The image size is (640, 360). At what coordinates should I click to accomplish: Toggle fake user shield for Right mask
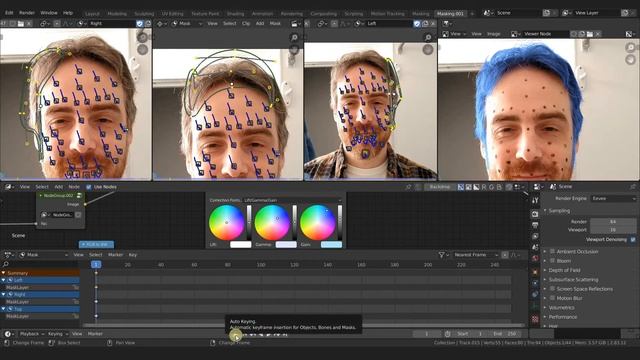pos(140,24)
